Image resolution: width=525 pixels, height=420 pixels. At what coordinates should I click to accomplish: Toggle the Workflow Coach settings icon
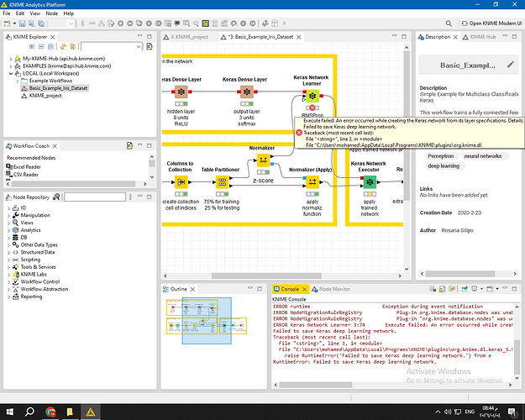129,145
